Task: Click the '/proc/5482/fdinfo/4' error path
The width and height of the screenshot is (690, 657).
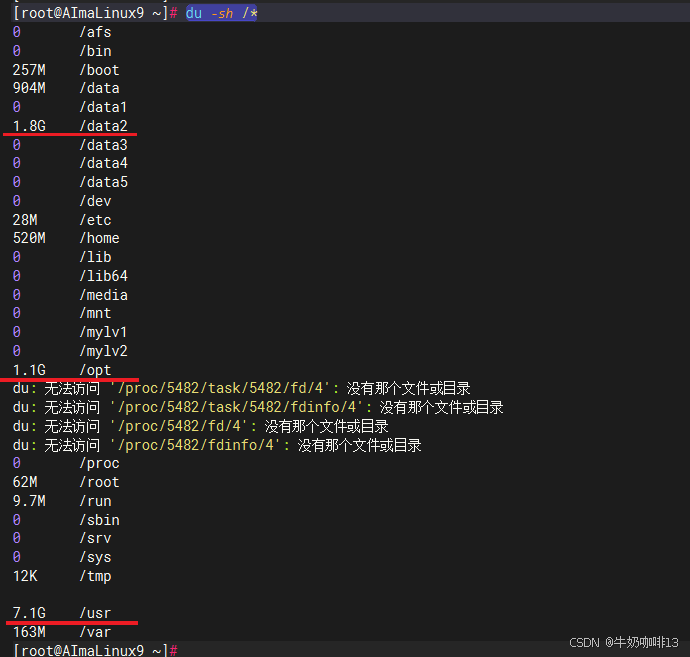Action: point(196,445)
